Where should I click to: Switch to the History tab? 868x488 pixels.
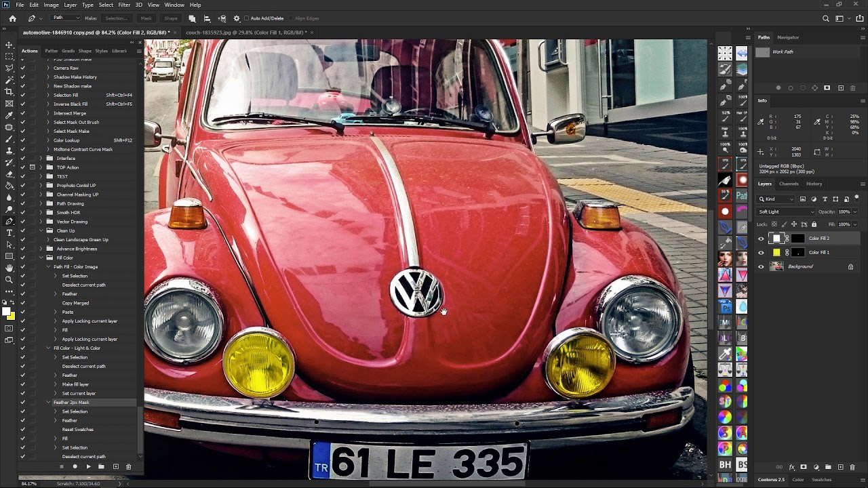click(x=814, y=184)
